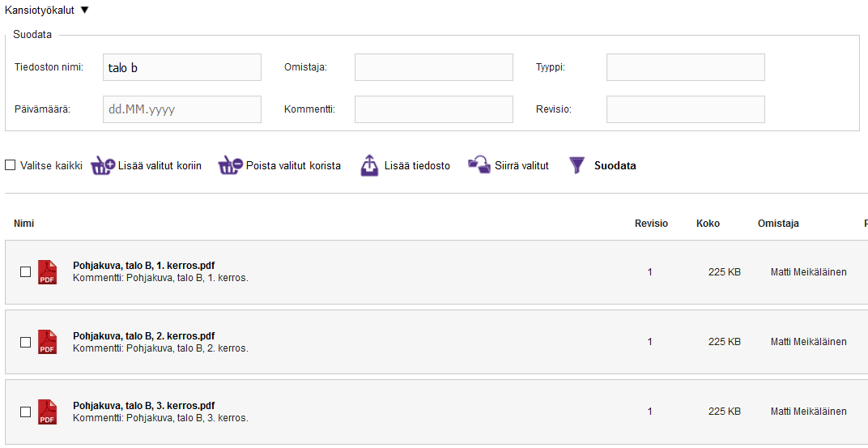The width and height of the screenshot is (868, 448).
Task: Tick checkbox for talo B, 3. kerros.pdf
Action: click(x=25, y=412)
